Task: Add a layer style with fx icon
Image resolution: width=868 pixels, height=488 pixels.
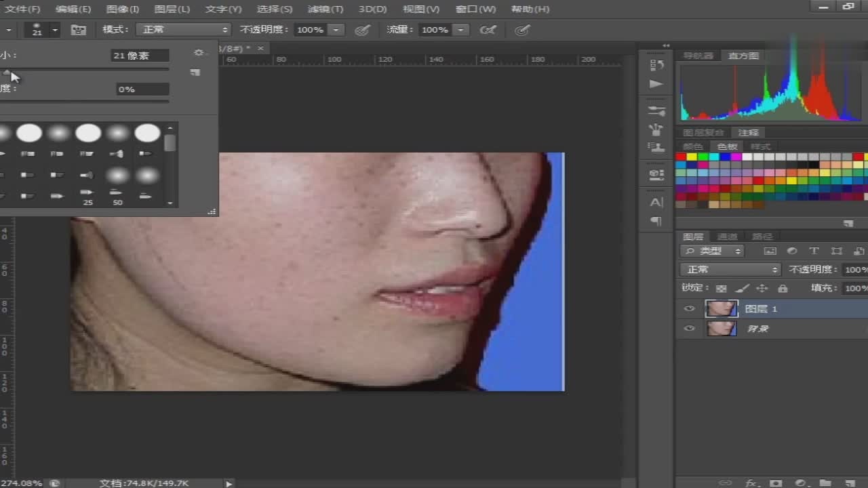Action: (x=751, y=483)
